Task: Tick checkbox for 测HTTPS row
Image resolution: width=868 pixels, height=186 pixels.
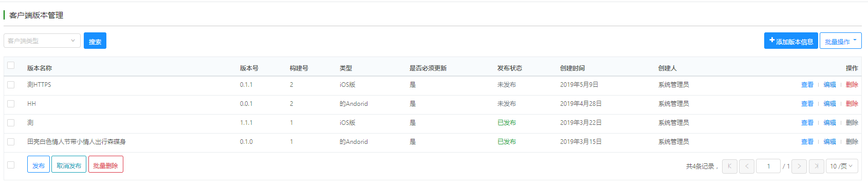Action: tap(11, 85)
